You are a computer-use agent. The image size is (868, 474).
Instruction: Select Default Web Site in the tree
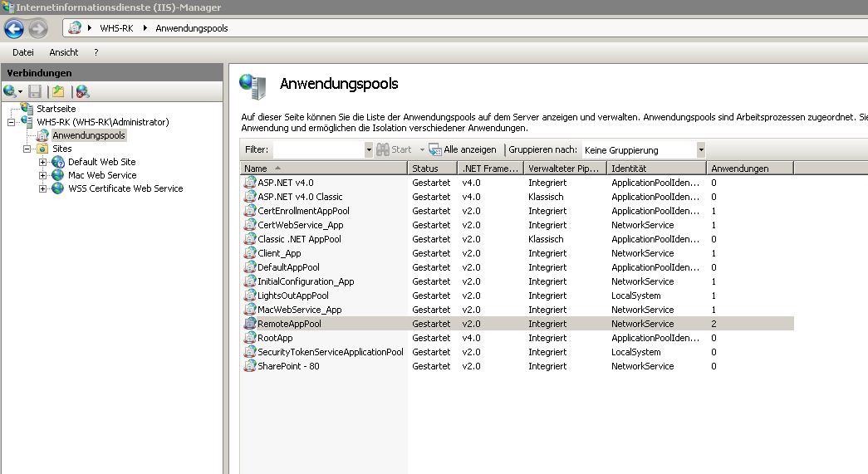point(102,162)
